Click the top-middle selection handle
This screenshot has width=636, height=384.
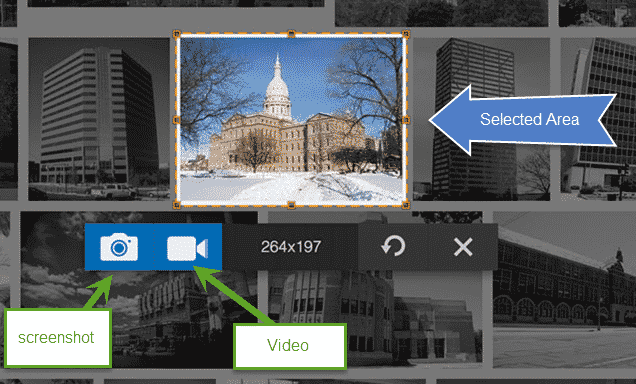tap(291, 34)
